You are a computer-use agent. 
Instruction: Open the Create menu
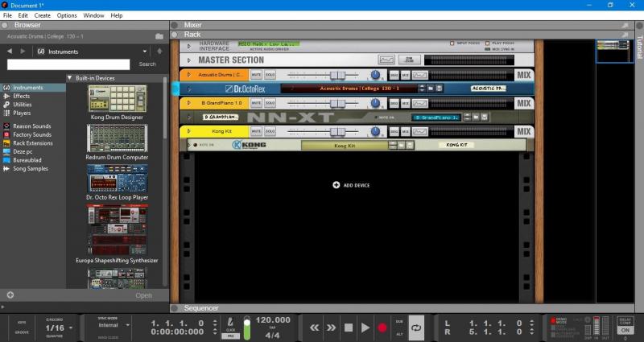tap(43, 15)
